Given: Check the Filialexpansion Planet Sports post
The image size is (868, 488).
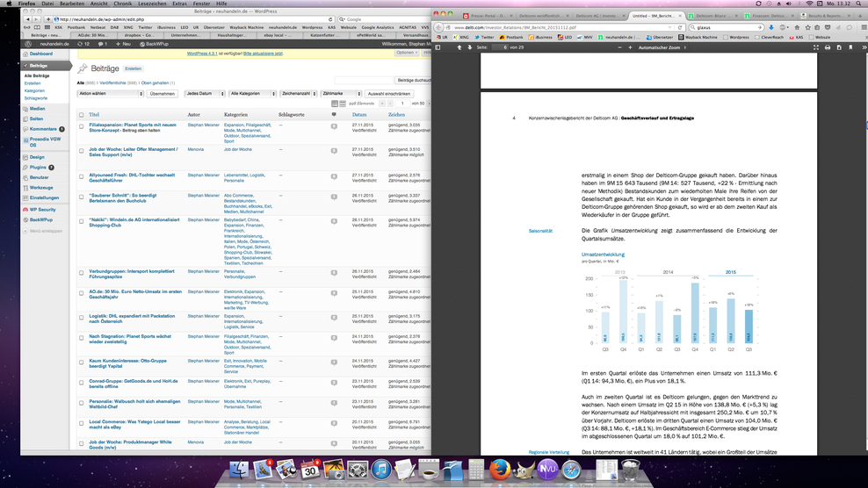Looking at the screenshot, I should pyautogui.click(x=82, y=126).
